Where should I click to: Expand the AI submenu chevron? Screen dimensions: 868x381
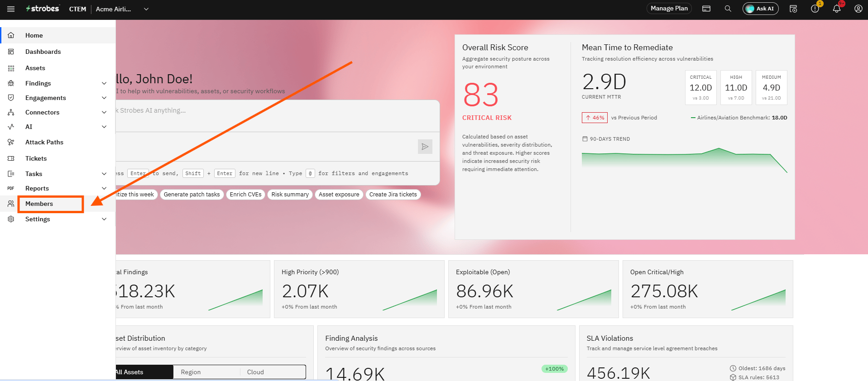[x=104, y=127]
